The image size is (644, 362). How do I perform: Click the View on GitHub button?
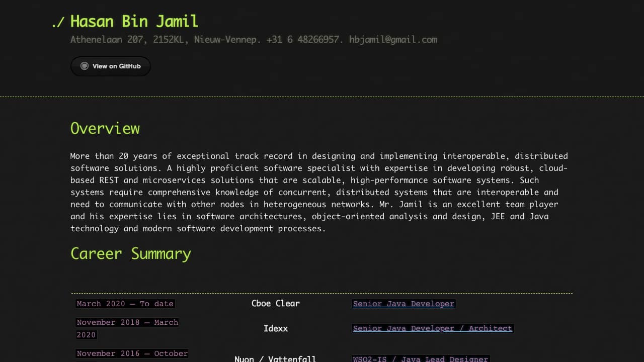tap(110, 66)
